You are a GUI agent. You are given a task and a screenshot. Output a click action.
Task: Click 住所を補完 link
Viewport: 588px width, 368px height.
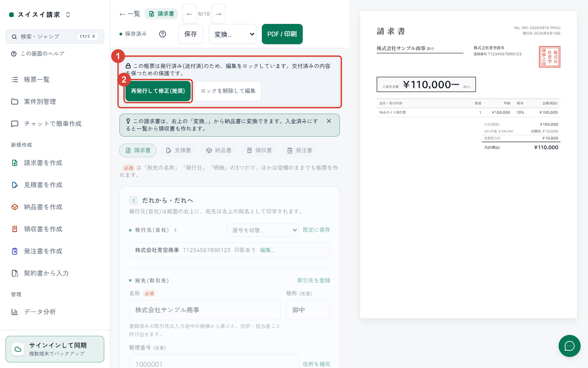click(317, 364)
